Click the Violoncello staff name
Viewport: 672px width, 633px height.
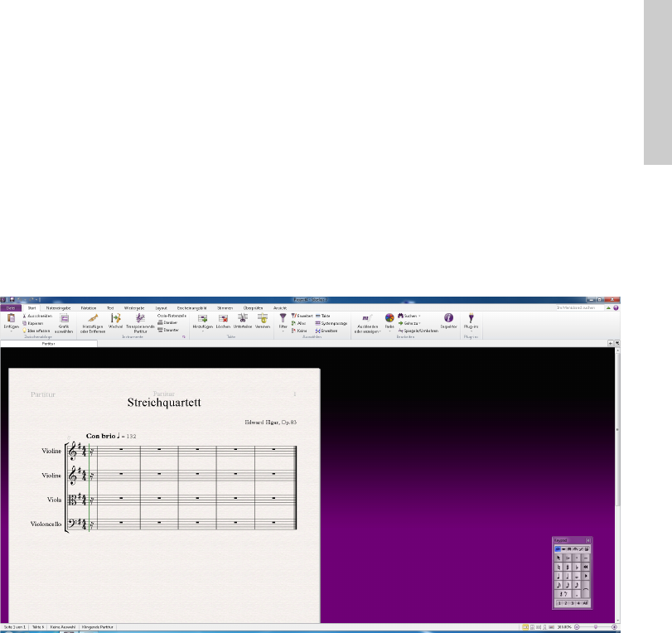pyautogui.click(x=46, y=524)
